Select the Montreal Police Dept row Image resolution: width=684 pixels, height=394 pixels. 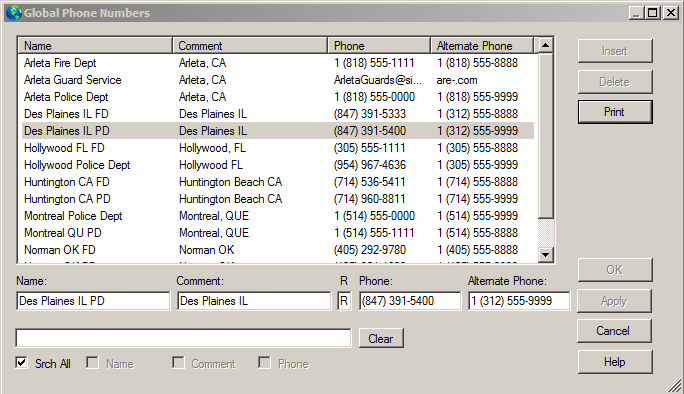(x=277, y=216)
